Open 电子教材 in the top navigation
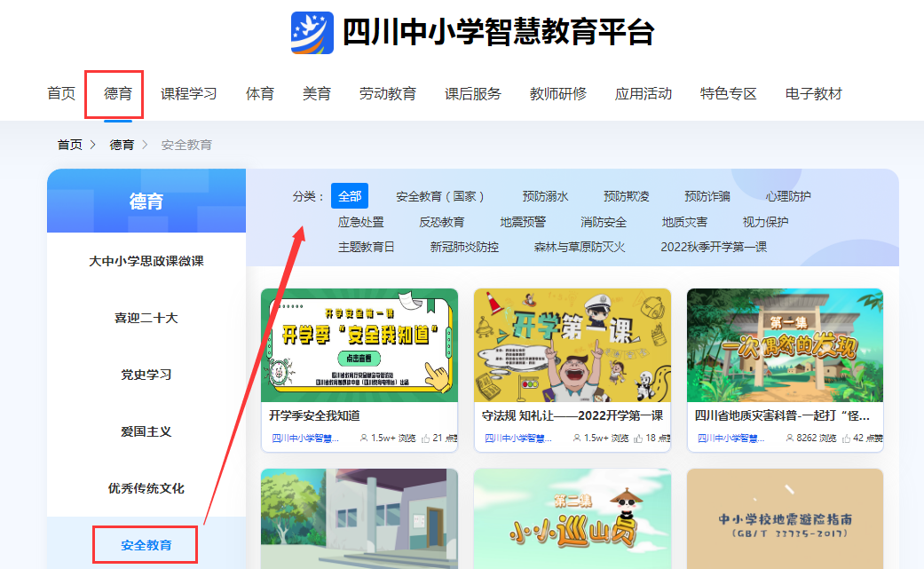 (814, 94)
